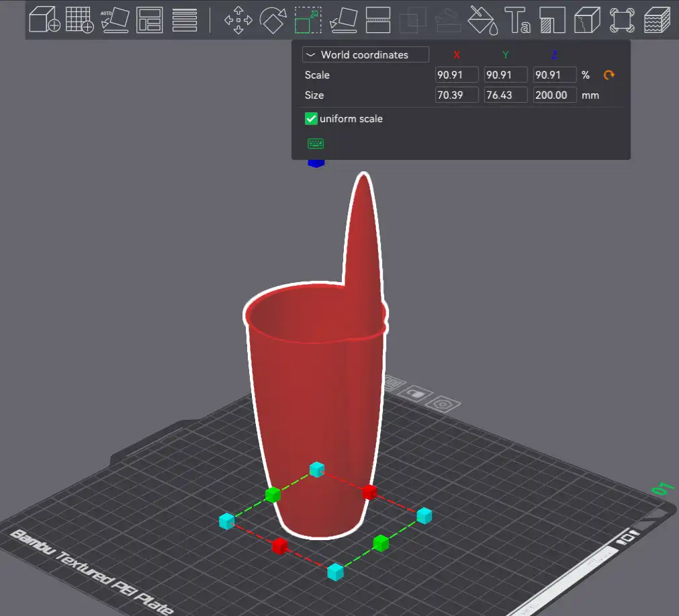Open the Cut tool

point(377,19)
